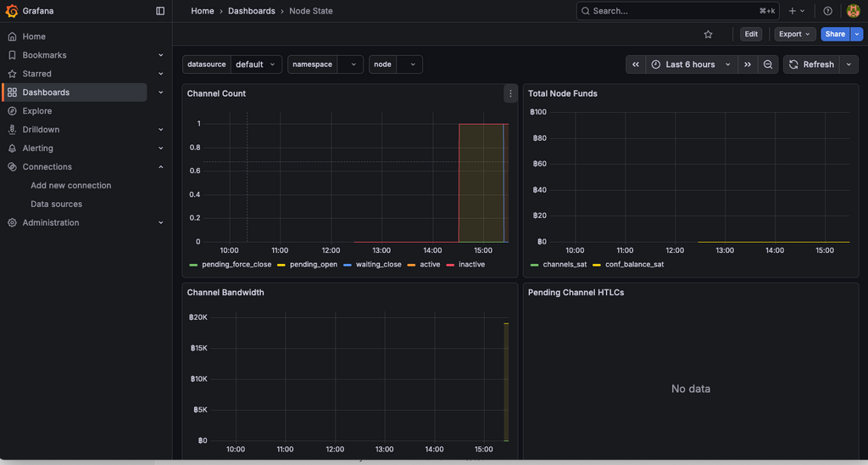Screen dimensions: 868x465
Task: Toggle the waiting_close legend series
Action: (x=378, y=265)
